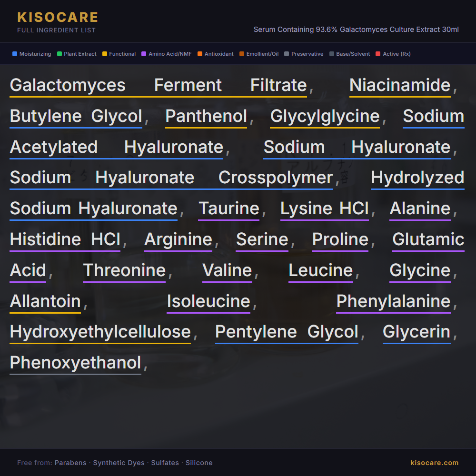The height and width of the screenshot is (476, 476).
Task: Select the purple Amino Acid/NMF legend swatch
Action: (144, 54)
